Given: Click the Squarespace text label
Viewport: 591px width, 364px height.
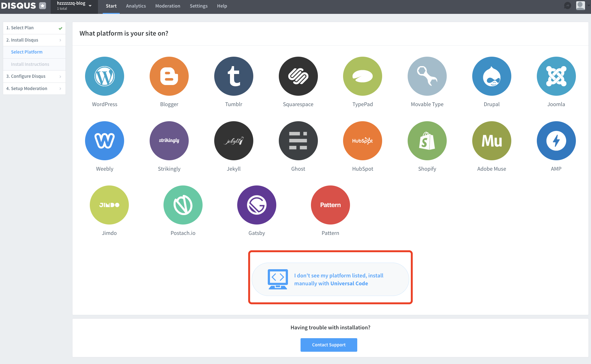Looking at the screenshot, I should [298, 104].
